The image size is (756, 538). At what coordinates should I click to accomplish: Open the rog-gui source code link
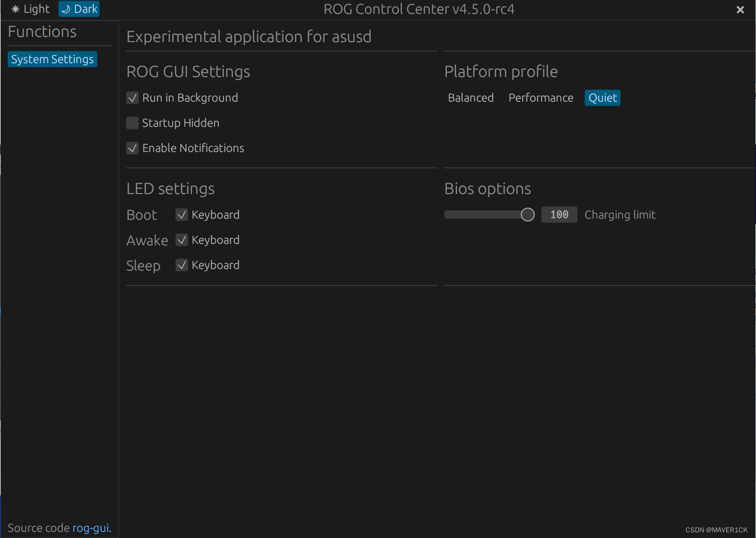[92, 528]
